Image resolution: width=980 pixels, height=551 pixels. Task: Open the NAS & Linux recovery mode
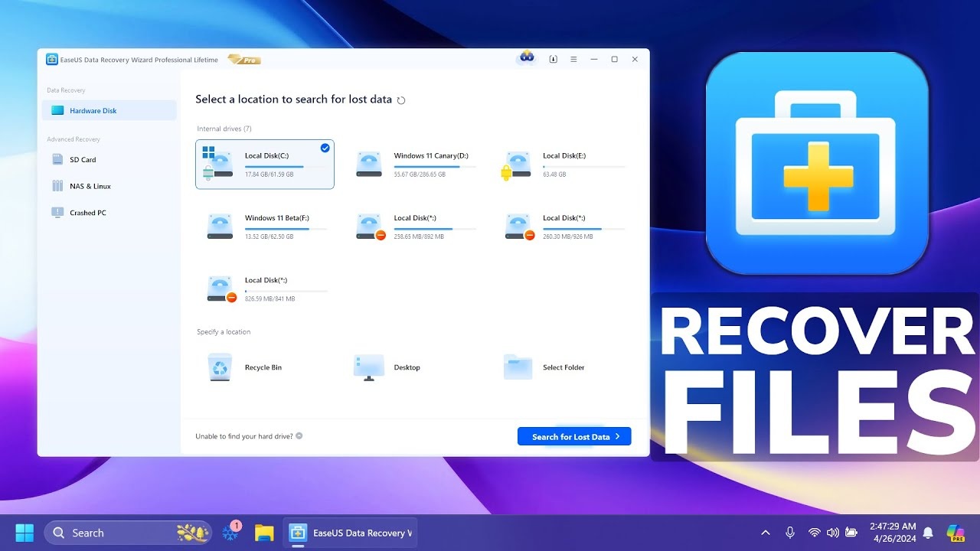click(91, 186)
